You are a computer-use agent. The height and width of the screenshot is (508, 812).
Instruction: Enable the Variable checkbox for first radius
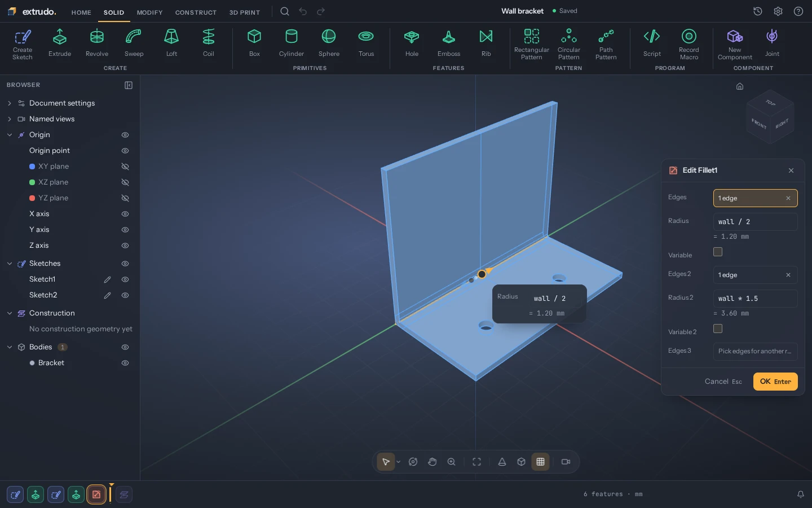(718, 252)
